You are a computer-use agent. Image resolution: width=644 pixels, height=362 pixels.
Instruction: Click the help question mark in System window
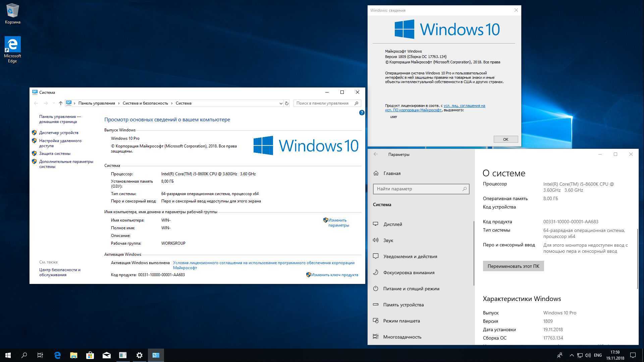pyautogui.click(x=362, y=113)
